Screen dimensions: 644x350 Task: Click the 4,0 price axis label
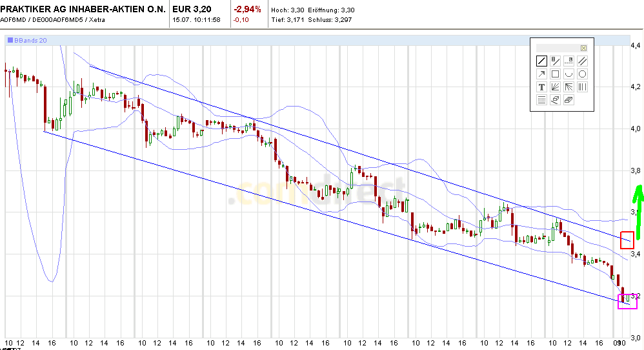tap(636, 129)
